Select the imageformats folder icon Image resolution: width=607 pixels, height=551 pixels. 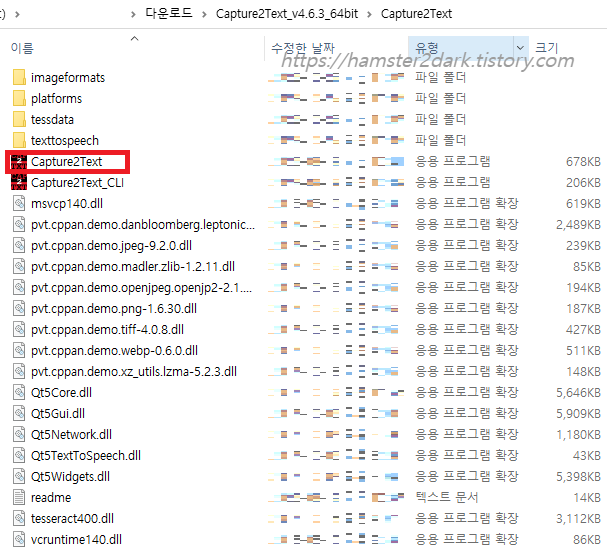pos(19,77)
